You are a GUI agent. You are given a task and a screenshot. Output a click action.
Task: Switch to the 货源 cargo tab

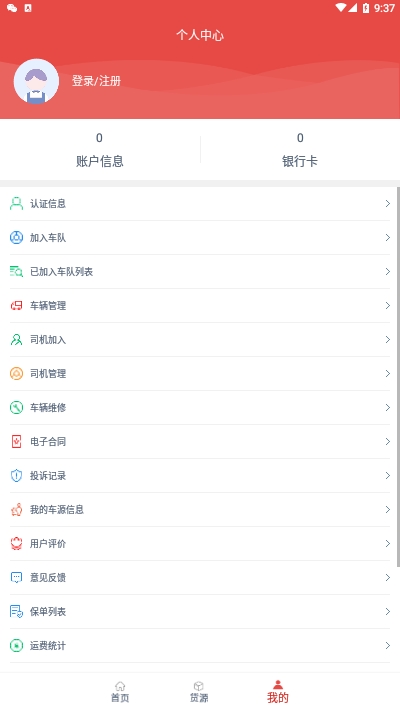(x=199, y=691)
